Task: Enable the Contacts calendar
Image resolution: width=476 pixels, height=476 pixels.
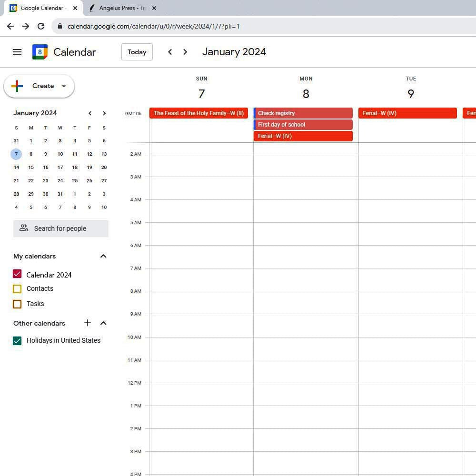Action: point(17,289)
